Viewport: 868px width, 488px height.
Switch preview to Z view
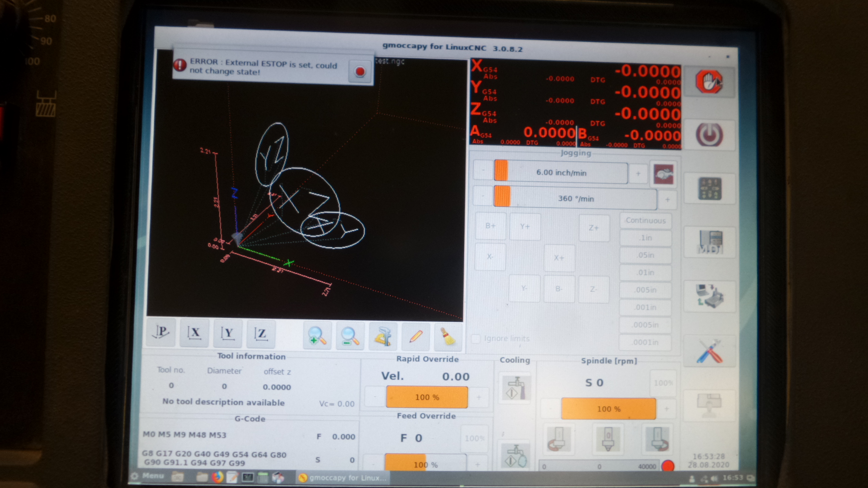pos(261,334)
